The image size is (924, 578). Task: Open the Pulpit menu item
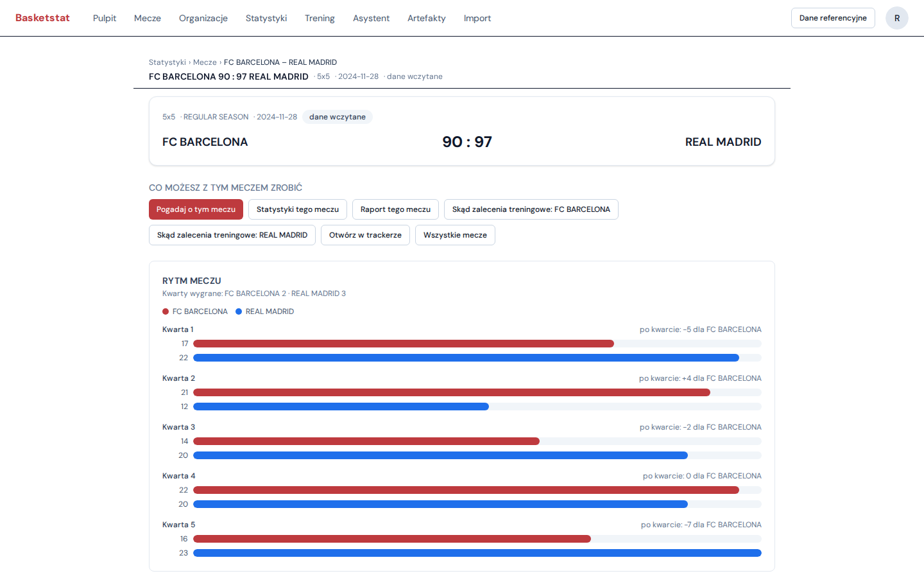coord(105,18)
